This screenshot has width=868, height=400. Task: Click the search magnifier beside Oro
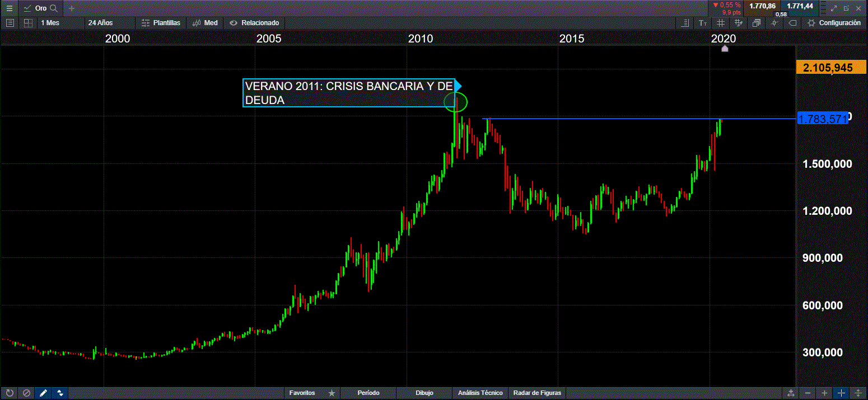53,8
